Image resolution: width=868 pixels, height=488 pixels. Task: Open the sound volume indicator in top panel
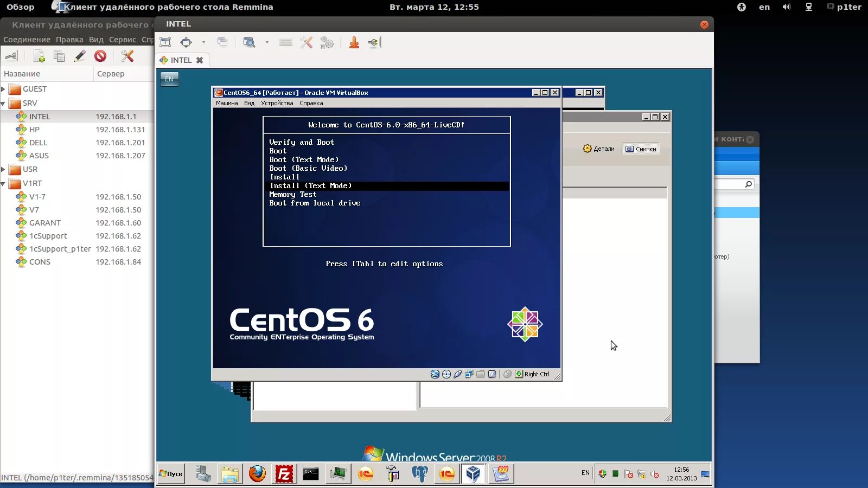pos(787,7)
